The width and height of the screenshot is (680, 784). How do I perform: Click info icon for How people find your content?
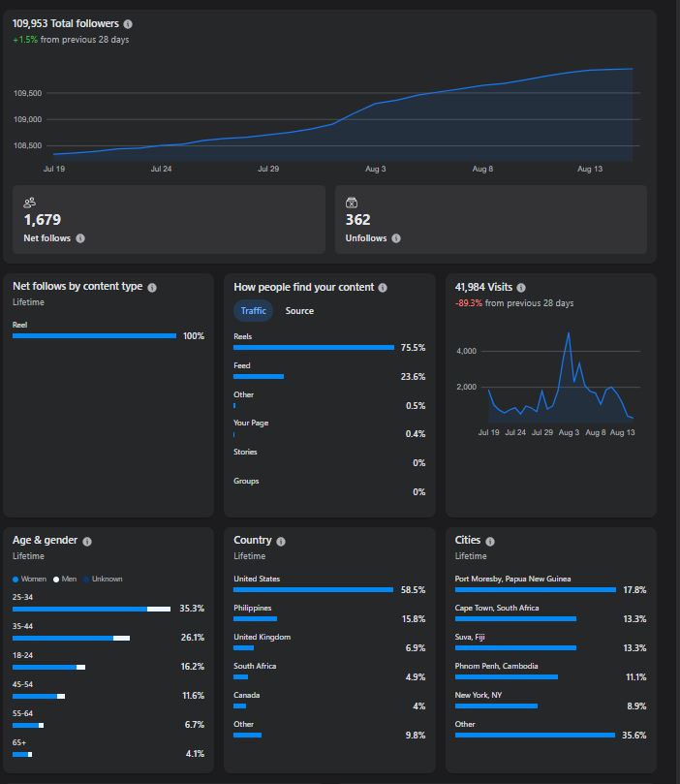[383, 288]
